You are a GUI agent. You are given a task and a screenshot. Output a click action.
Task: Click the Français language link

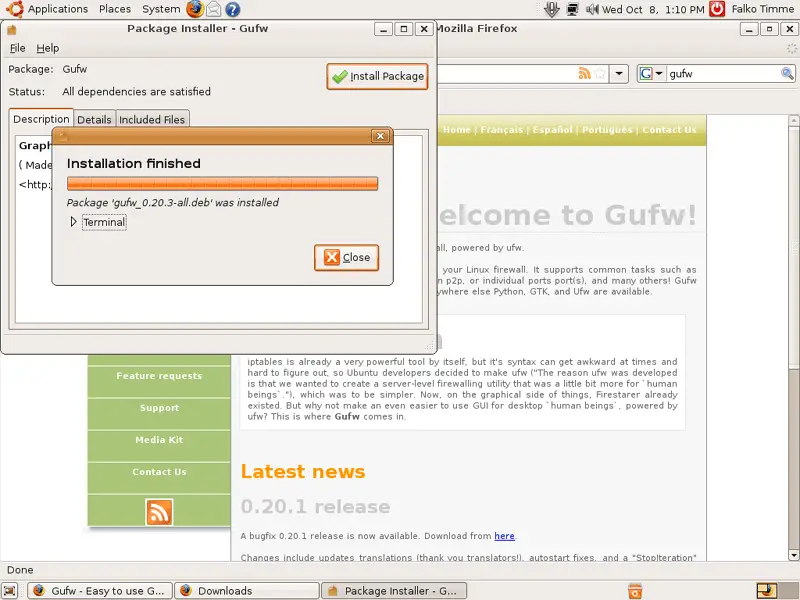(502, 130)
